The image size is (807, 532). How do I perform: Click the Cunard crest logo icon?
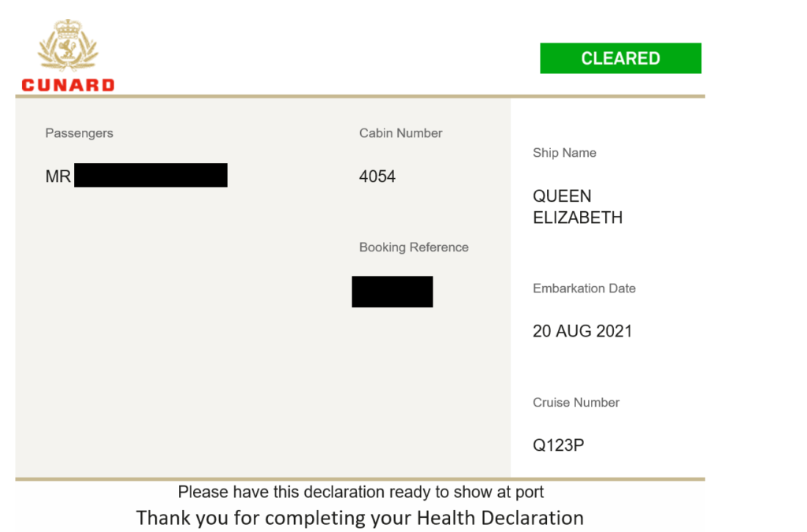pyautogui.click(x=68, y=45)
